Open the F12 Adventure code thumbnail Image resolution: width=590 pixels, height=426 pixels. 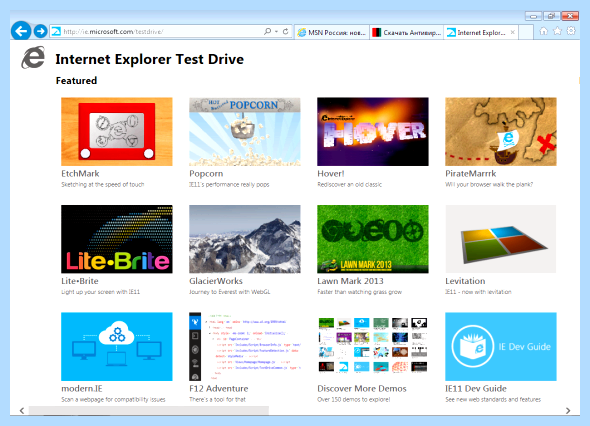click(x=245, y=347)
